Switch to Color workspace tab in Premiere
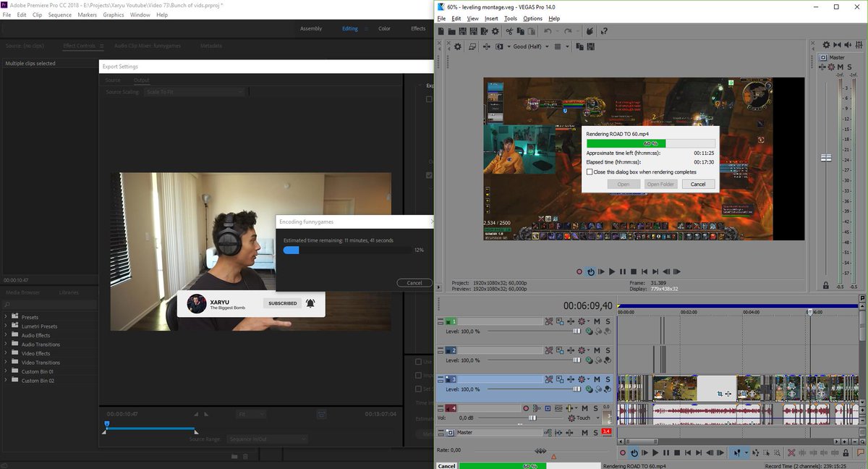Image resolution: width=868 pixels, height=469 pixels. coord(384,29)
